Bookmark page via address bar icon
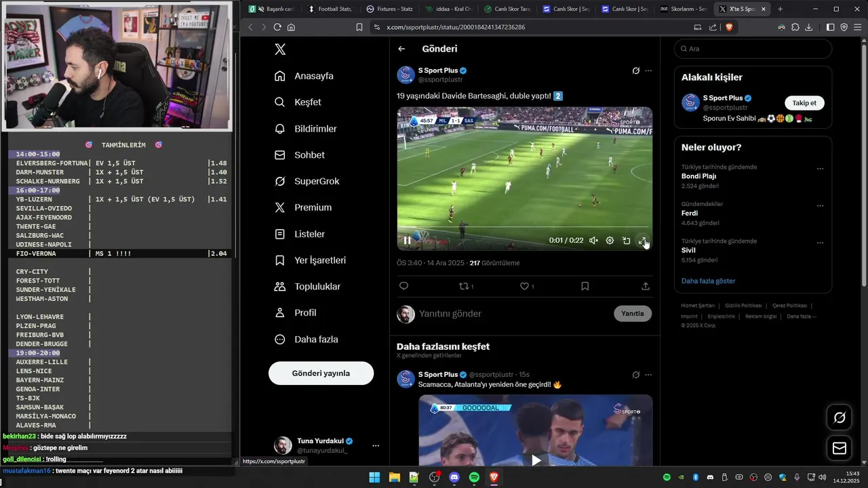Screen dimensions: 868x488 click(359, 27)
